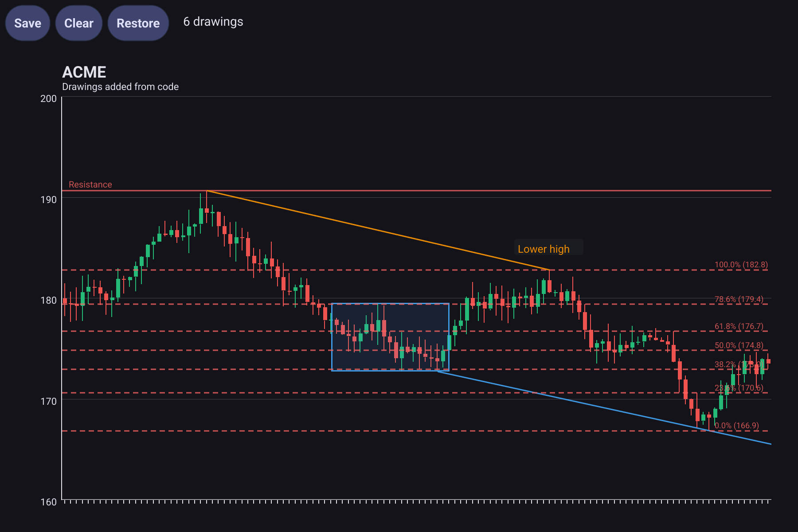The image size is (798, 532).
Task: Click the 100.0% (182.8) Fibonacci label
Action: click(741, 265)
